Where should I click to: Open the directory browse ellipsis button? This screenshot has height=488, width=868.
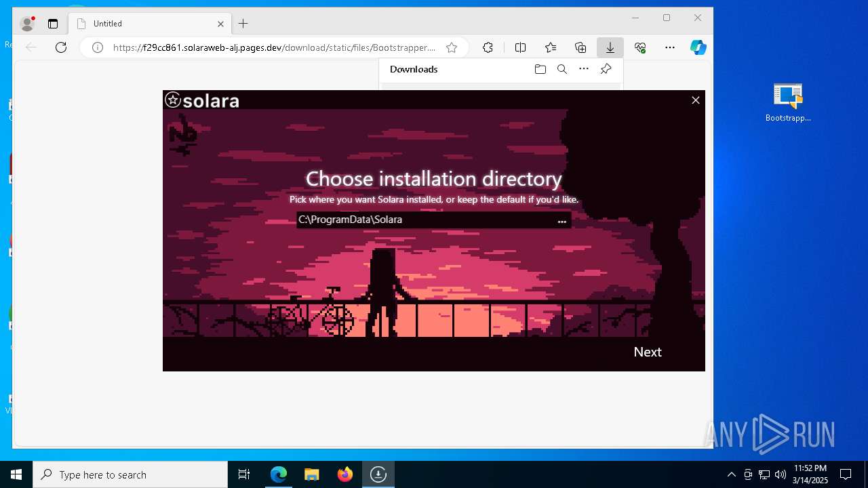pyautogui.click(x=561, y=220)
